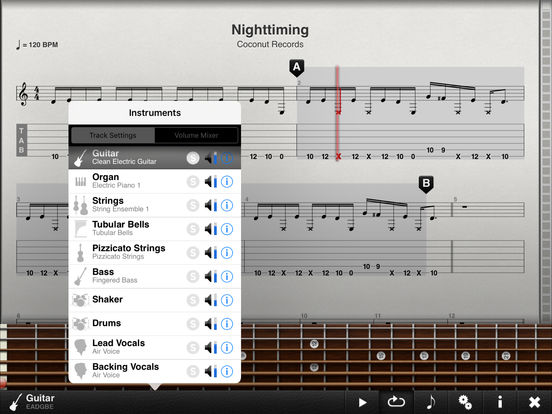
Task: Open info for the Lead Vocals track
Action: tap(227, 347)
